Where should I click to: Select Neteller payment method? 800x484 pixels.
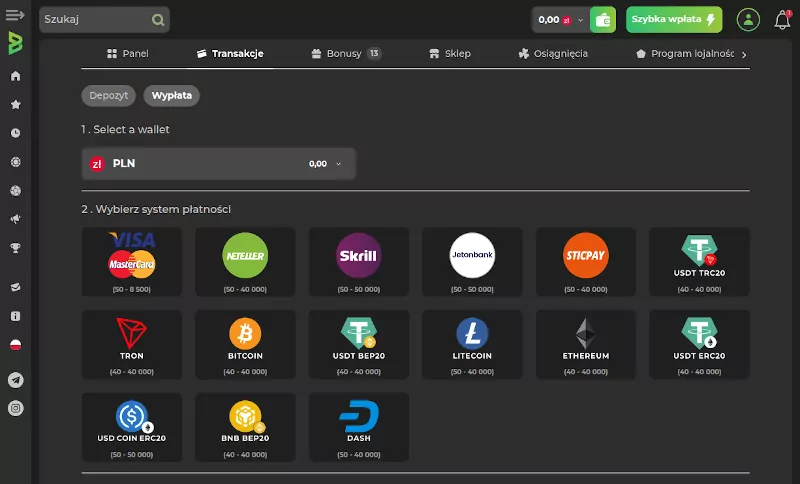[245, 262]
